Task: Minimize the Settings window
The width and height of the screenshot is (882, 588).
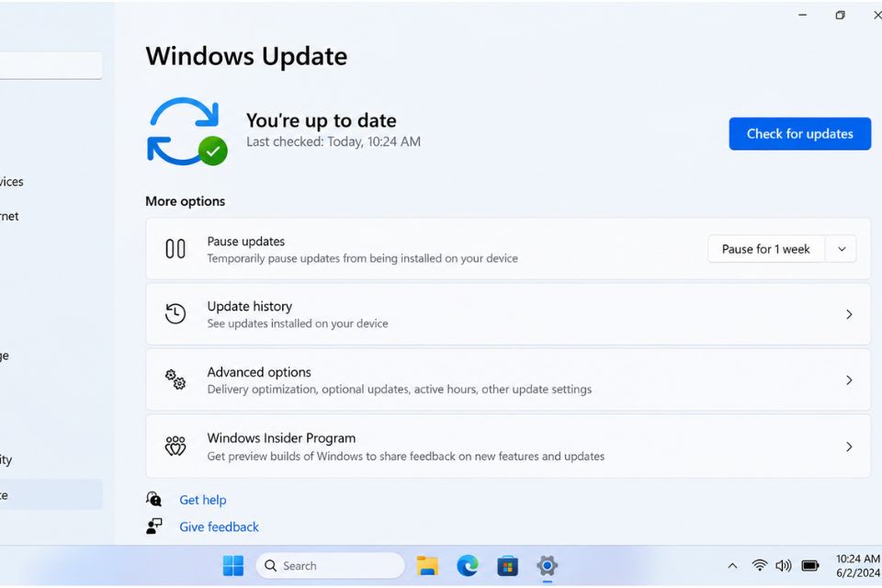Action: 803,16
